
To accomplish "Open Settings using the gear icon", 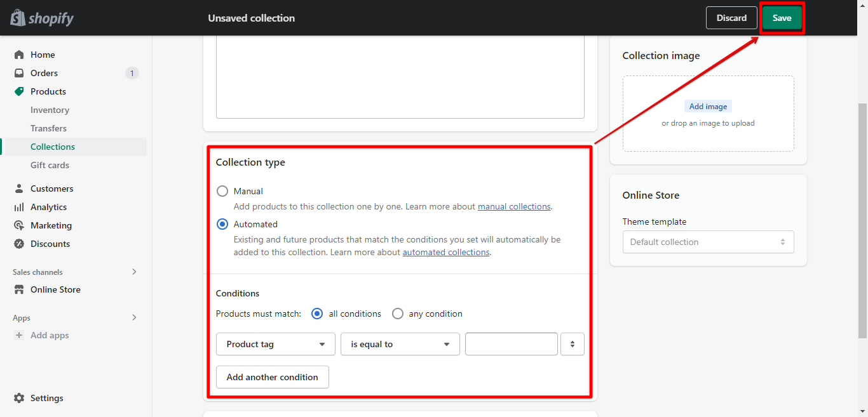I will [x=19, y=398].
